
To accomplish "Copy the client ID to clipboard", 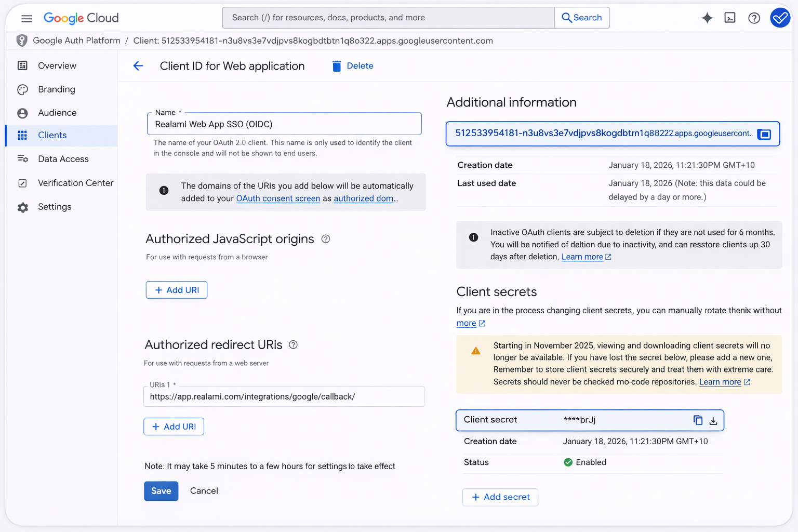I will pos(764,135).
